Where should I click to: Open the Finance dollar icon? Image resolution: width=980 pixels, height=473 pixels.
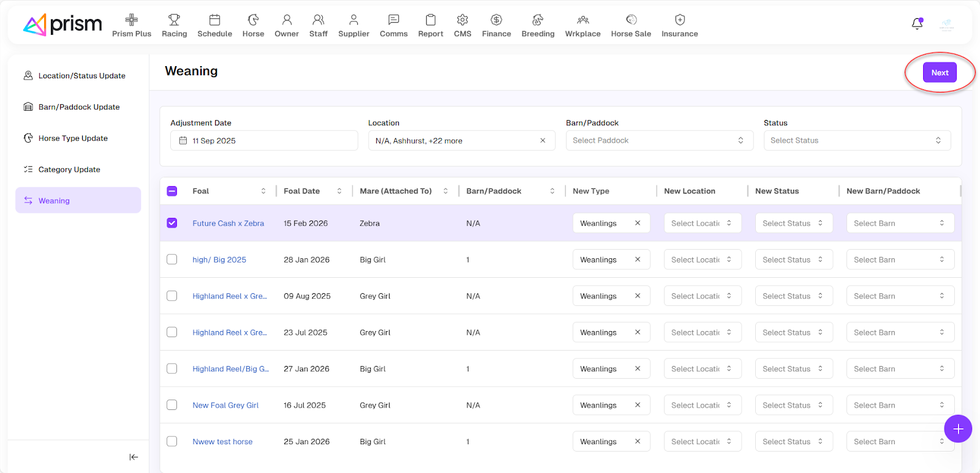click(x=496, y=20)
